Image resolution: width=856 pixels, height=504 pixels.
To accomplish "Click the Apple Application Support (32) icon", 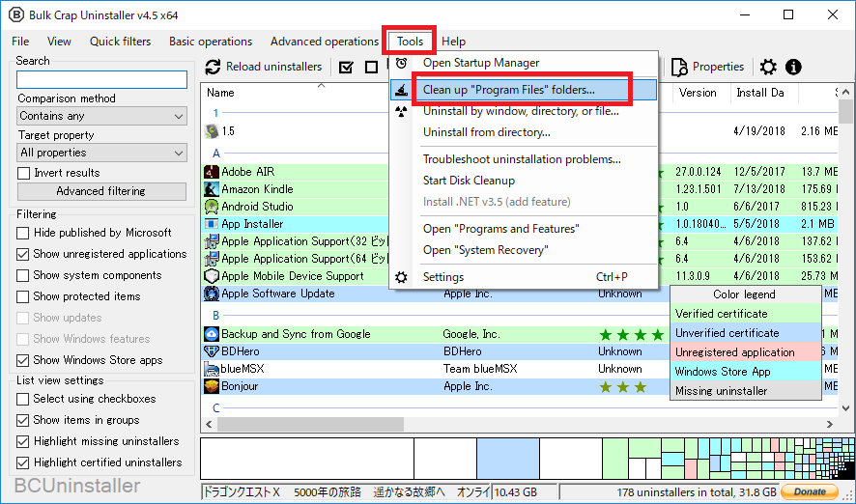I will pos(212,241).
